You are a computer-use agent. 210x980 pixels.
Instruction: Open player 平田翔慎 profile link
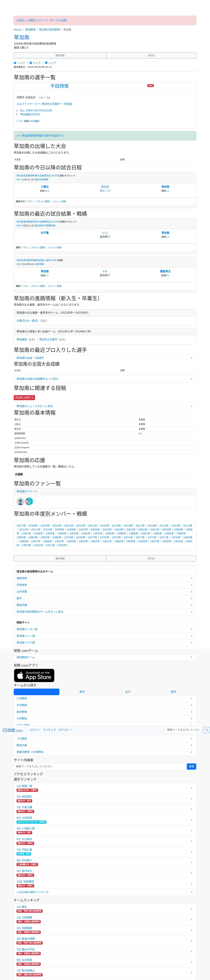coord(60,86)
